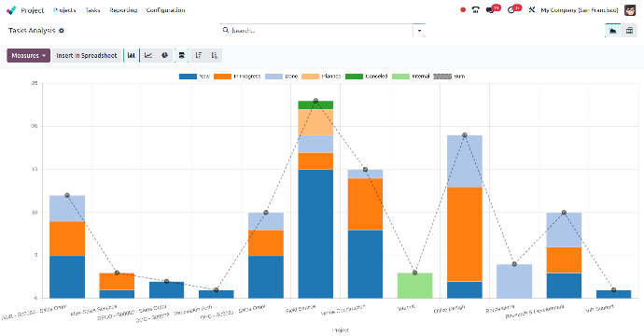Click Field Service bar's blue New segment

[x=315, y=233]
